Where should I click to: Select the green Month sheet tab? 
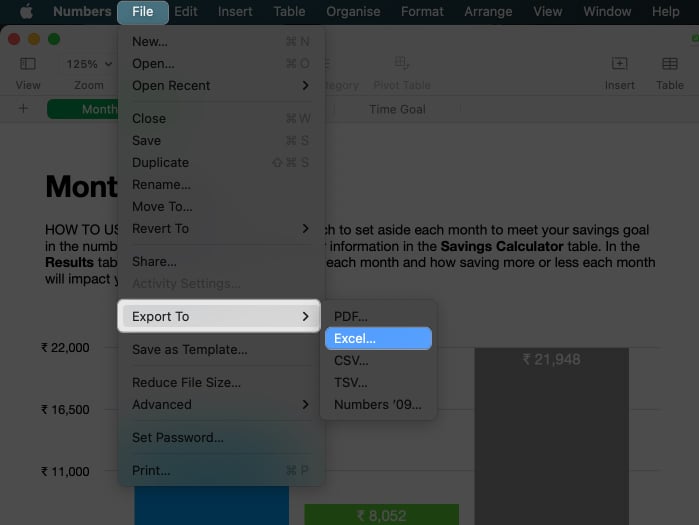pos(83,109)
